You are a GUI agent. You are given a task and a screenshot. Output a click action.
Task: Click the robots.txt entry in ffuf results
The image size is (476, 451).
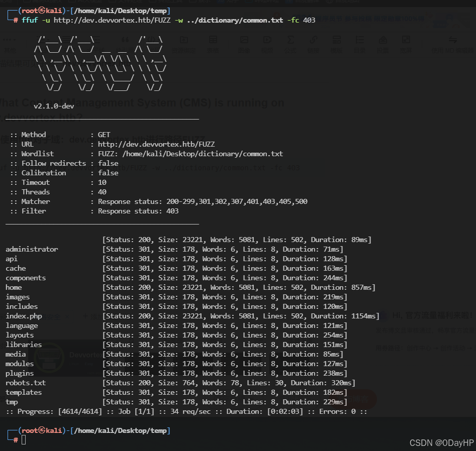[x=25, y=383]
